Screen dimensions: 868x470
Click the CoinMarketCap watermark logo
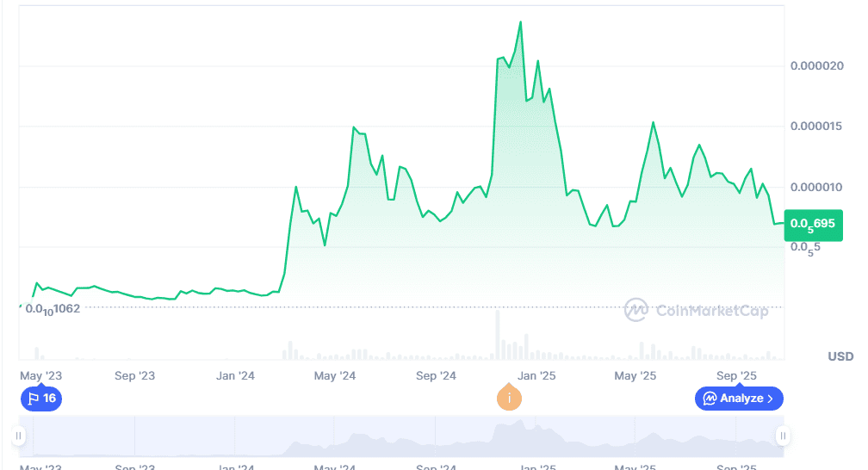coord(697,310)
